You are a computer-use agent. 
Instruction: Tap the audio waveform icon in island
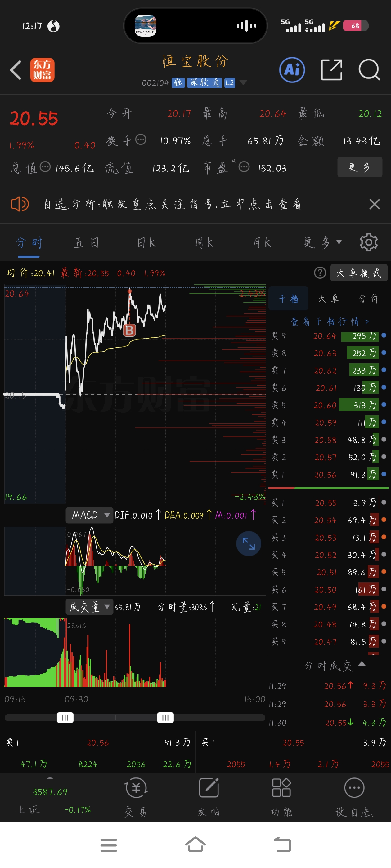[246, 26]
